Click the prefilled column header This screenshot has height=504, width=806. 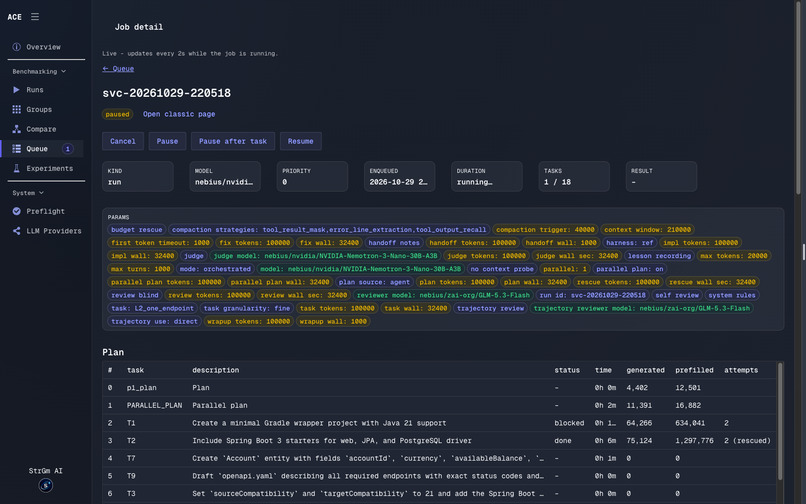point(694,370)
